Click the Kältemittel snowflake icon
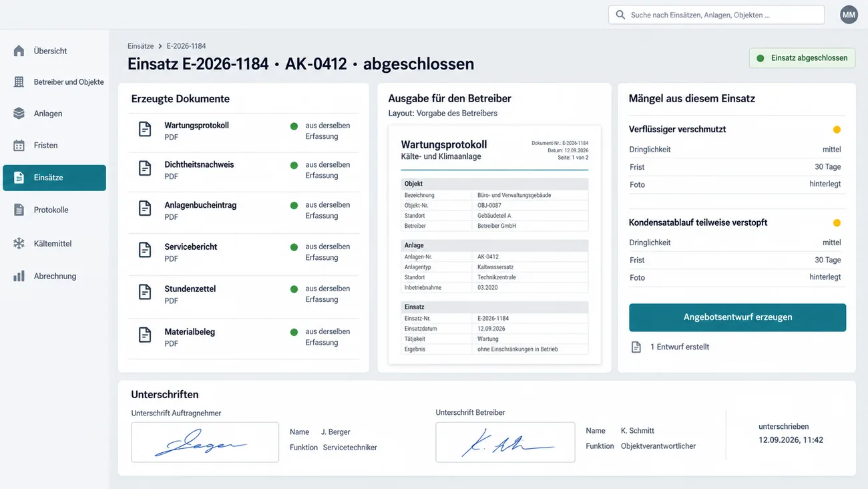Image resolution: width=868 pixels, height=489 pixels. (19, 244)
